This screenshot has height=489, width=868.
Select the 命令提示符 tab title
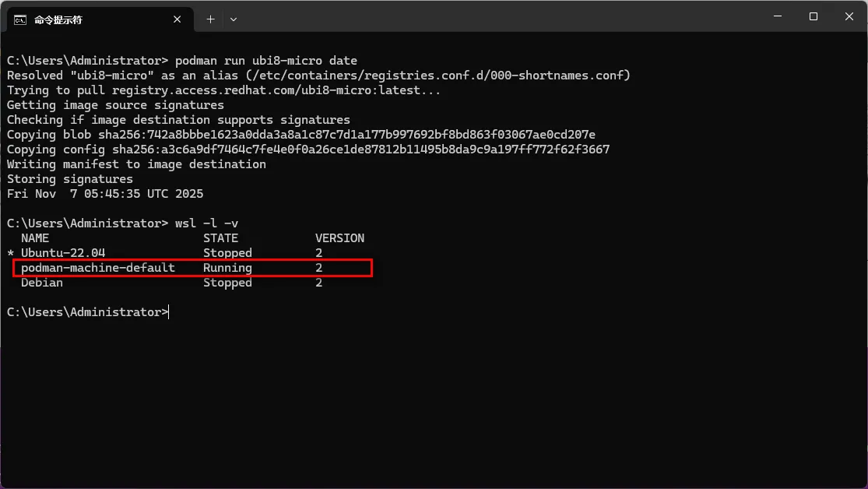58,19
